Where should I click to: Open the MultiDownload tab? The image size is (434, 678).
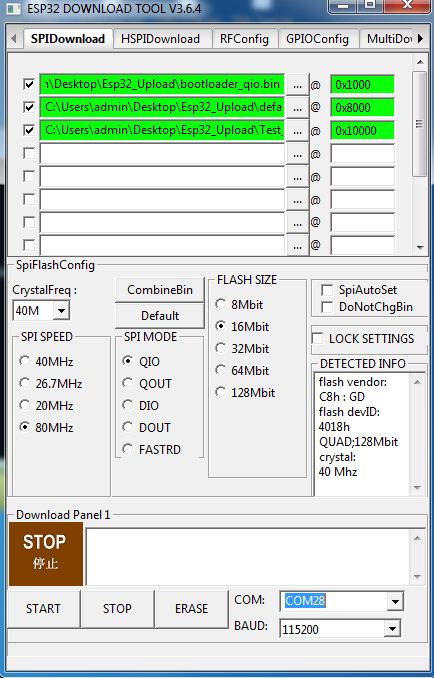[x=388, y=39]
